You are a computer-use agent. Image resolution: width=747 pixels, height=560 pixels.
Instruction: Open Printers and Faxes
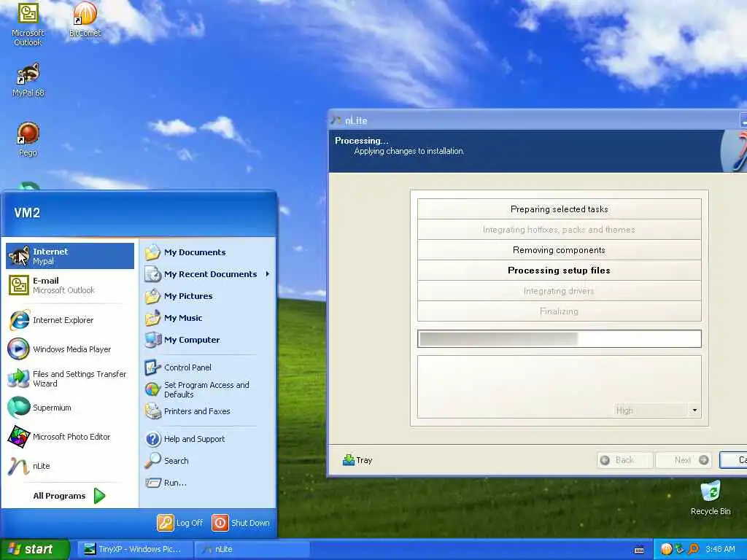click(x=207, y=411)
